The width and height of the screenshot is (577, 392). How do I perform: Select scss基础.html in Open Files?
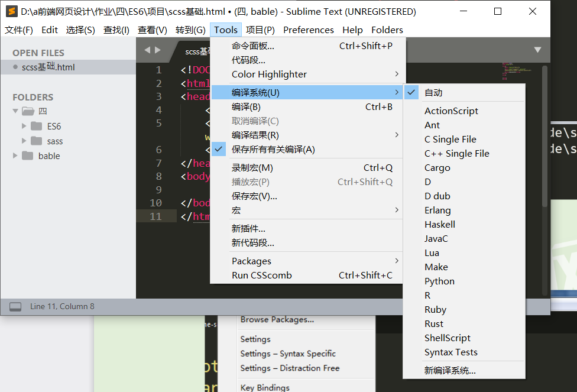pyautogui.click(x=69, y=67)
